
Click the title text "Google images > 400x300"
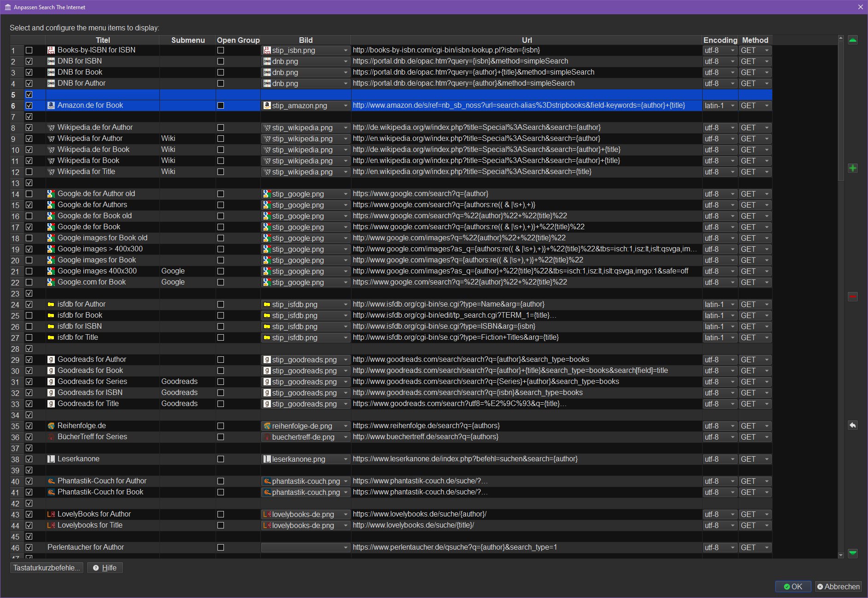pyautogui.click(x=100, y=249)
